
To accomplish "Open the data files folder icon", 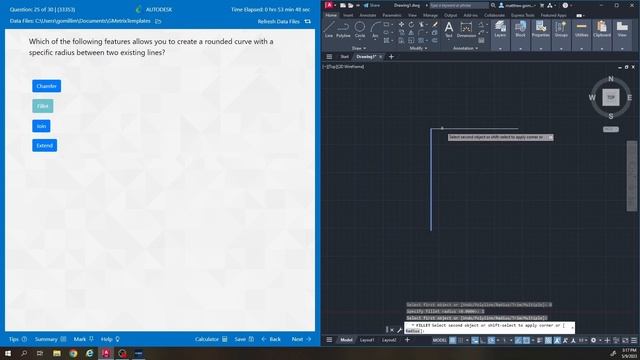I will (x=158, y=21).
